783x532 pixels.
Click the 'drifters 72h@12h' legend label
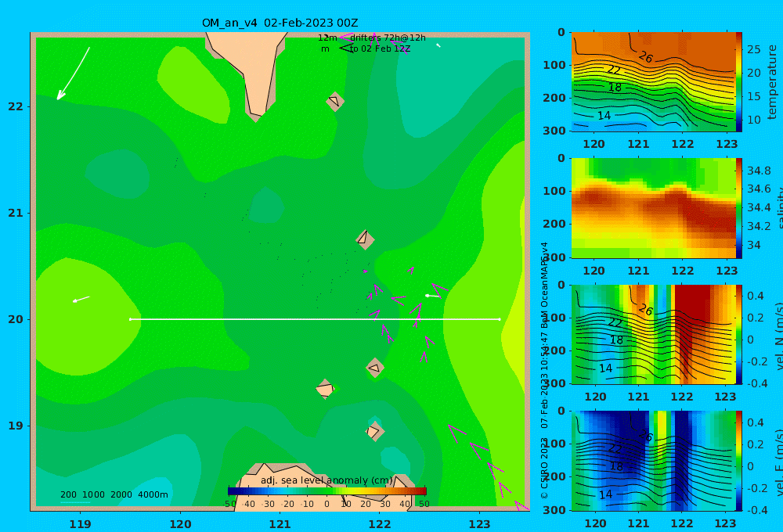click(388, 38)
